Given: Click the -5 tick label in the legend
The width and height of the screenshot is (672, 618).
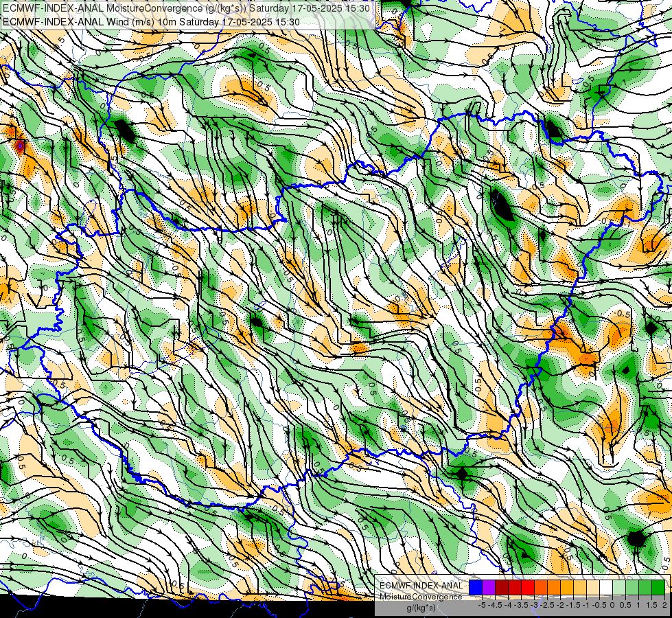Looking at the screenshot, I should pos(482,605).
